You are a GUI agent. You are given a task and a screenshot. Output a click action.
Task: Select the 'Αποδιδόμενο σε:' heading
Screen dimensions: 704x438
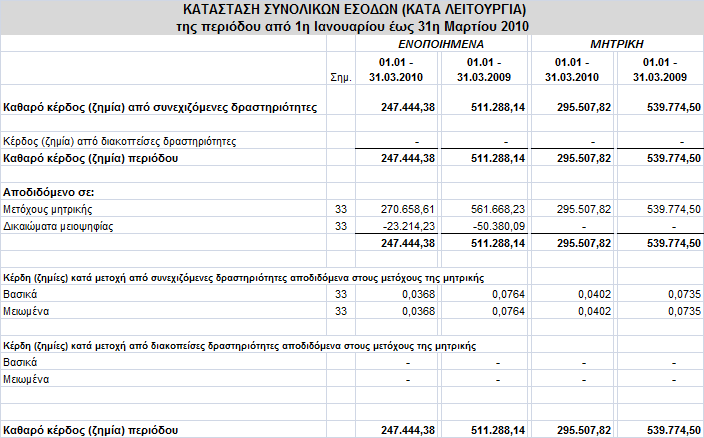tap(48, 193)
